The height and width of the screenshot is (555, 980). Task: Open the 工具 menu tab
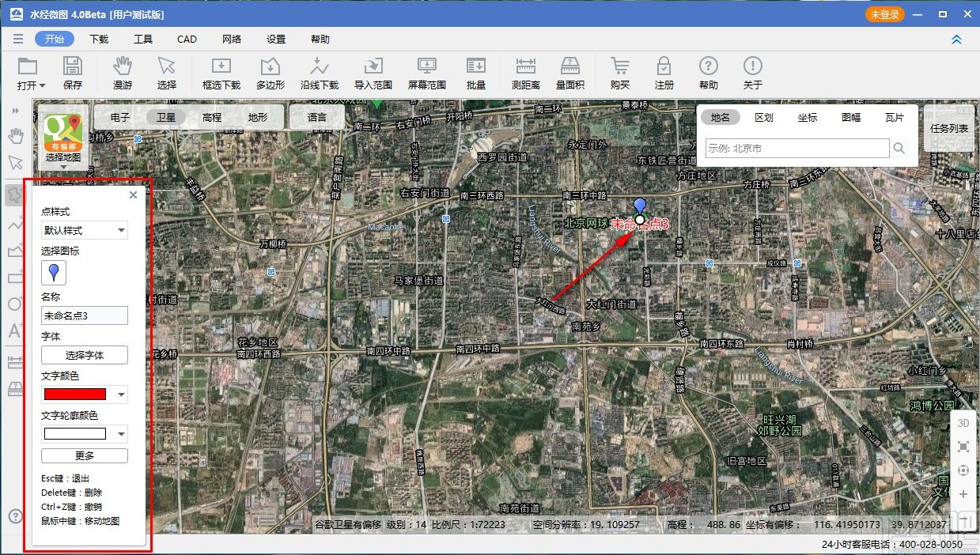143,39
